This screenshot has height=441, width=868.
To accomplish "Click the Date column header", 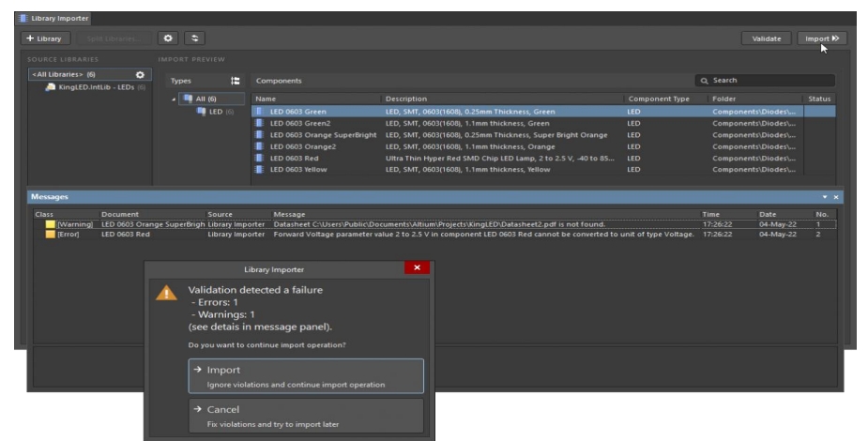I will tap(785, 214).
